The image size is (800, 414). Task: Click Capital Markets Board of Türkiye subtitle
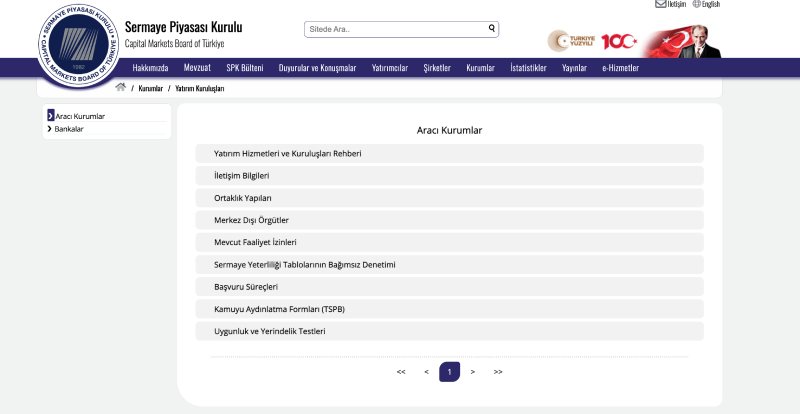174,44
